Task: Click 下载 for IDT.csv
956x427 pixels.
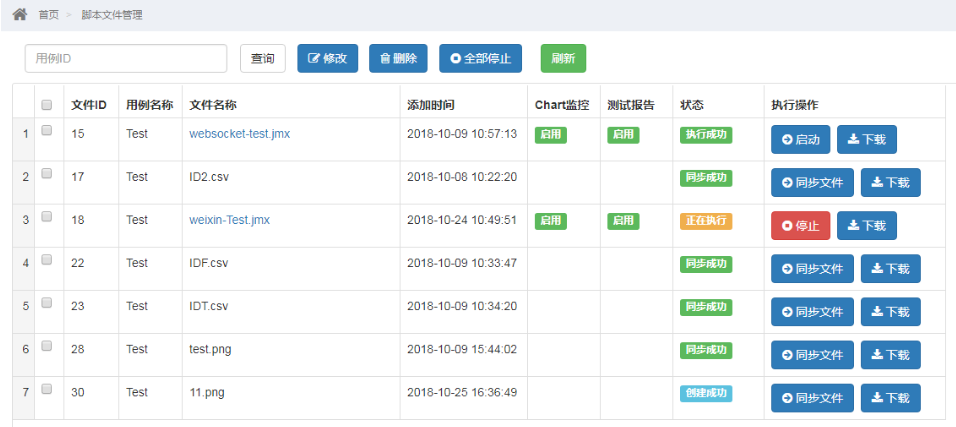Action: click(x=890, y=312)
